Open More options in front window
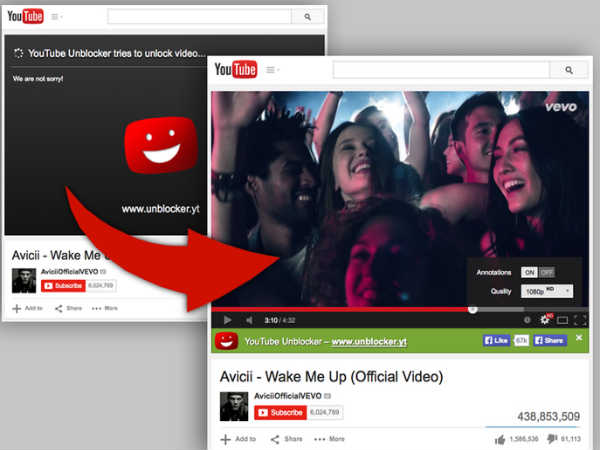The width and height of the screenshot is (600, 450). coord(329,439)
